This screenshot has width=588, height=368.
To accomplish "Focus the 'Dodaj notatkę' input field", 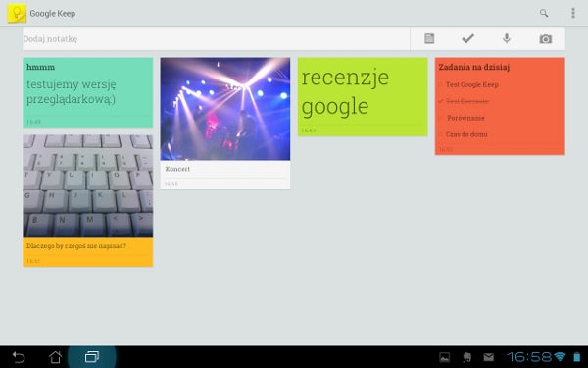I will click(216, 38).
